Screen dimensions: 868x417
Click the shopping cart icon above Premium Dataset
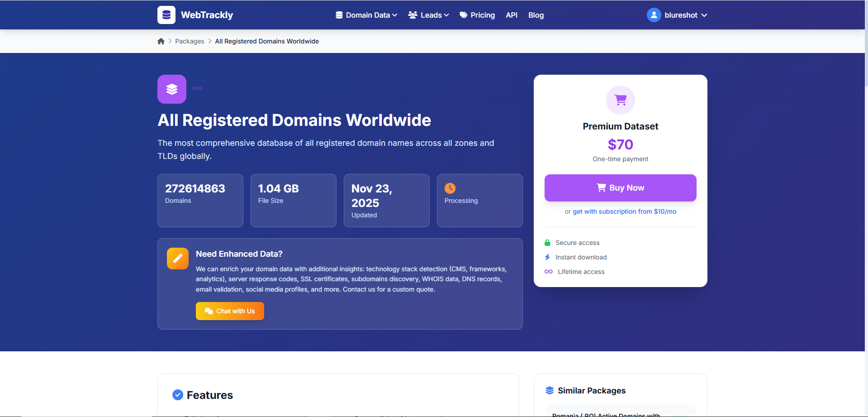tap(620, 100)
